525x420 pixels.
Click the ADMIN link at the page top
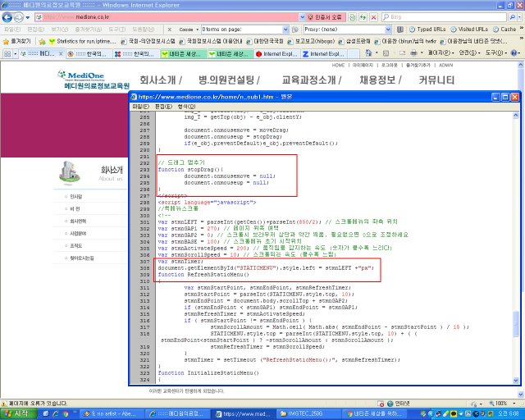tap(445, 66)
